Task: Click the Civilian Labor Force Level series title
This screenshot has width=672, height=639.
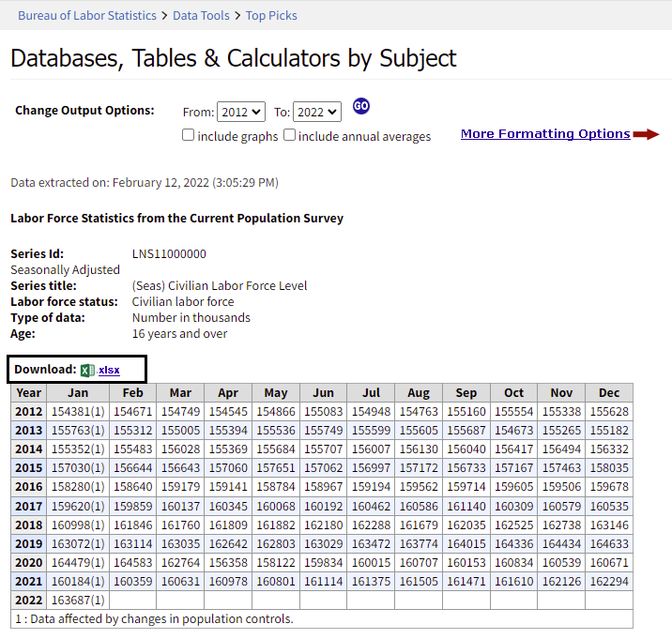Action: click(220, 286)
